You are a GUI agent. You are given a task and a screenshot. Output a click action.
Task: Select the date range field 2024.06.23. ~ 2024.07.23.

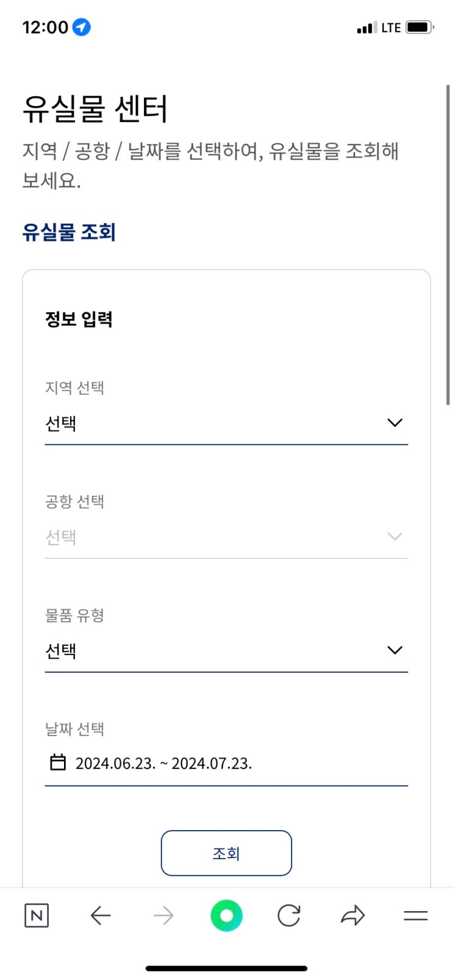(163, 763)
